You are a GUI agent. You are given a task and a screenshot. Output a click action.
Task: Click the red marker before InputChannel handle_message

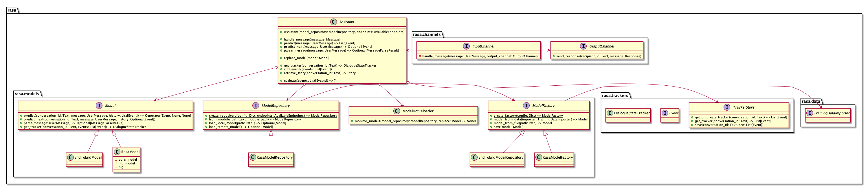pyautogui.click(x=419, y=56)
